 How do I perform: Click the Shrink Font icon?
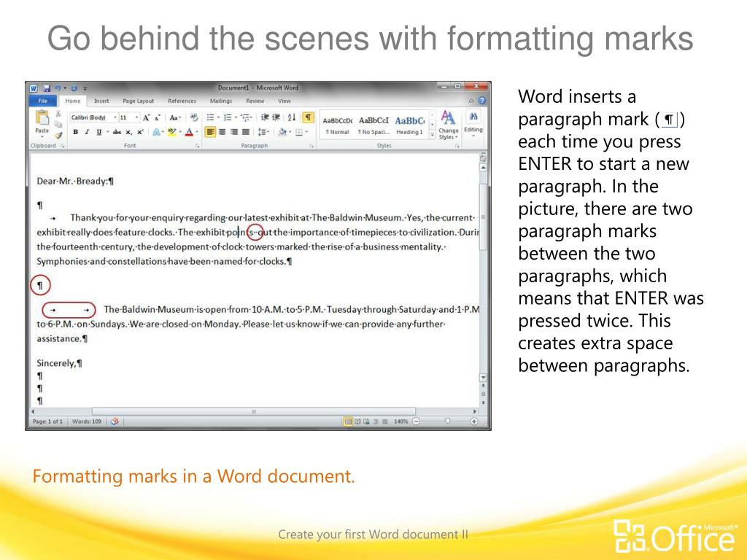[x=158, y=117]
